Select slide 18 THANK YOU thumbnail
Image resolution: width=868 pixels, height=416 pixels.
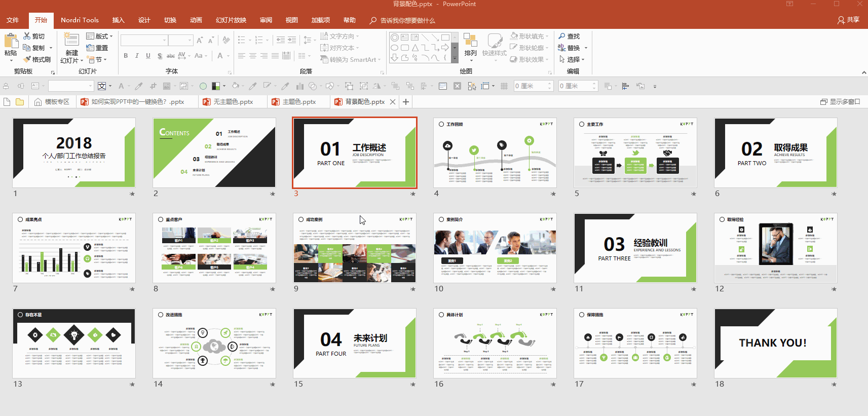776,344
